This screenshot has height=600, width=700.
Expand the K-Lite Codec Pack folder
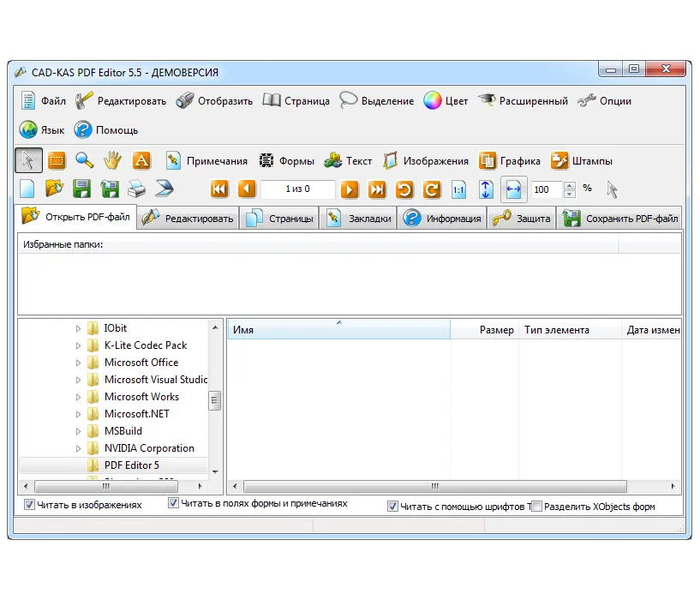78,345
